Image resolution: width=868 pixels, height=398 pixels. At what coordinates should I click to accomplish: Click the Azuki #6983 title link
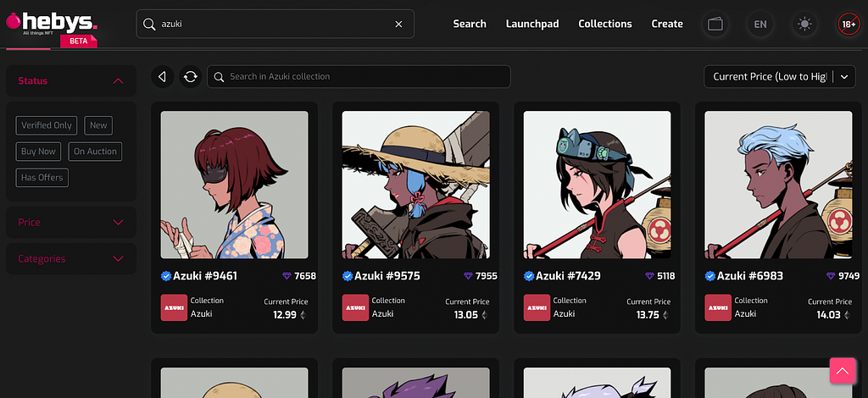tap(750, 276)
